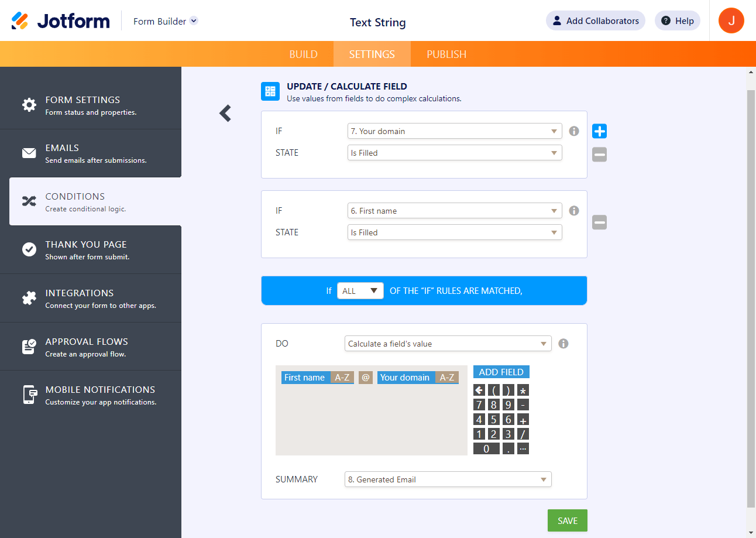
Task: Open STATE dropdown under '6. First name'
Action: click(x=455, y=232)
